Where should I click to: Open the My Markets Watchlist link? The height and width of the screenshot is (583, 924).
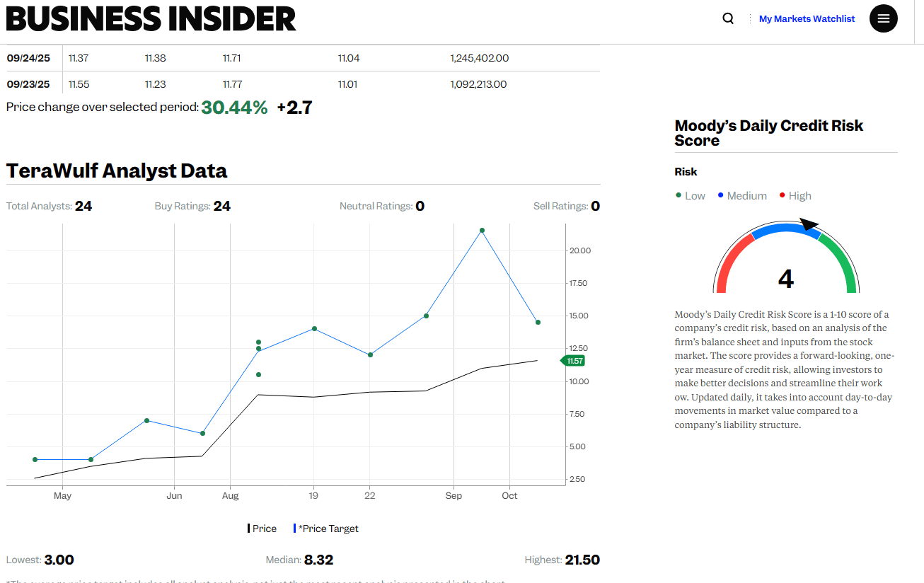click(x=807, y=18)
